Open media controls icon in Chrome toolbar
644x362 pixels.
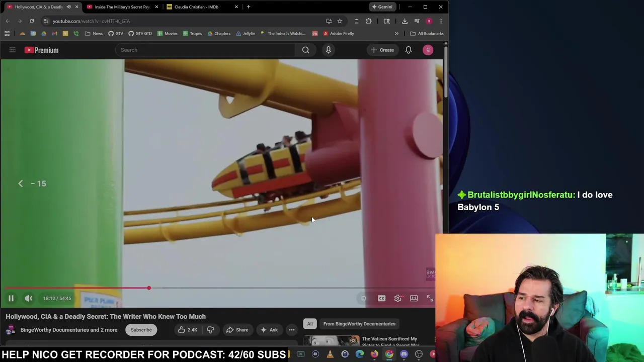(x=417, y=21)
